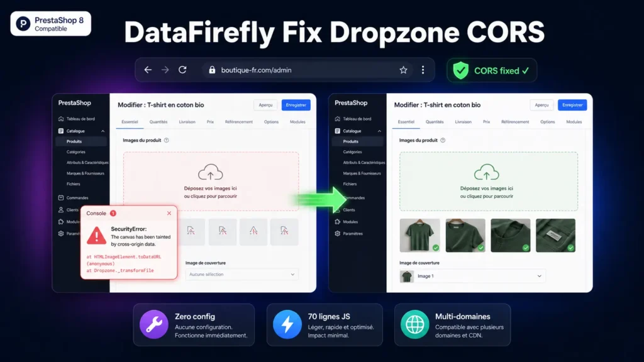The image size is (644, 362).
Task: Select Prix tab in right panel
Action: tap(486, 122)
